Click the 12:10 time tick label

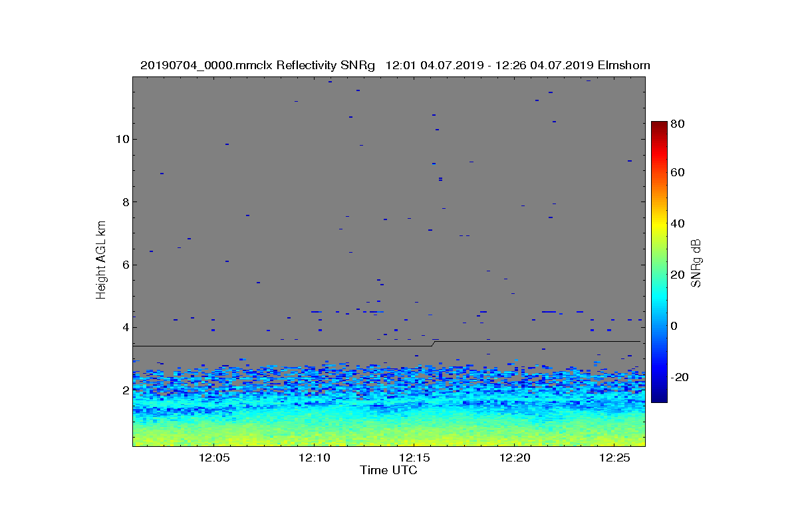tap(313, 458)
